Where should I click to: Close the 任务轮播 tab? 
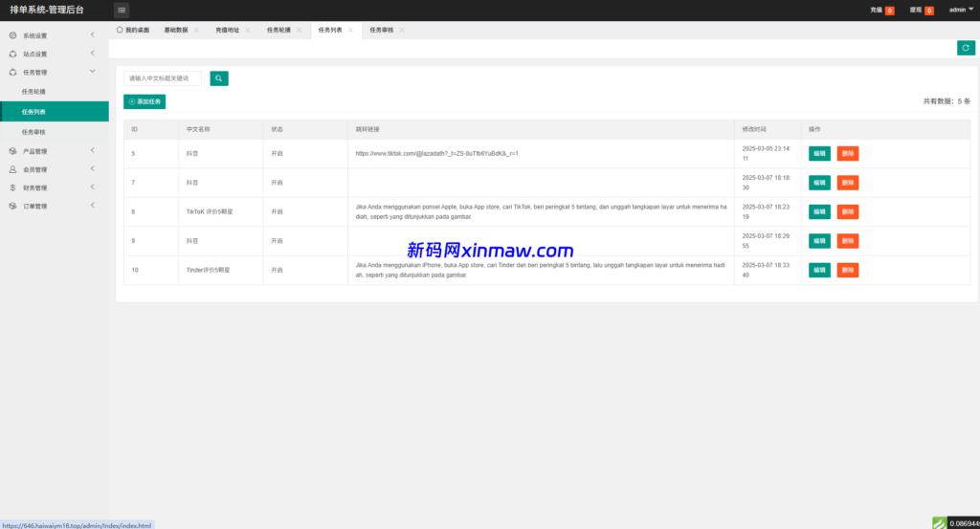pos(299,30)
